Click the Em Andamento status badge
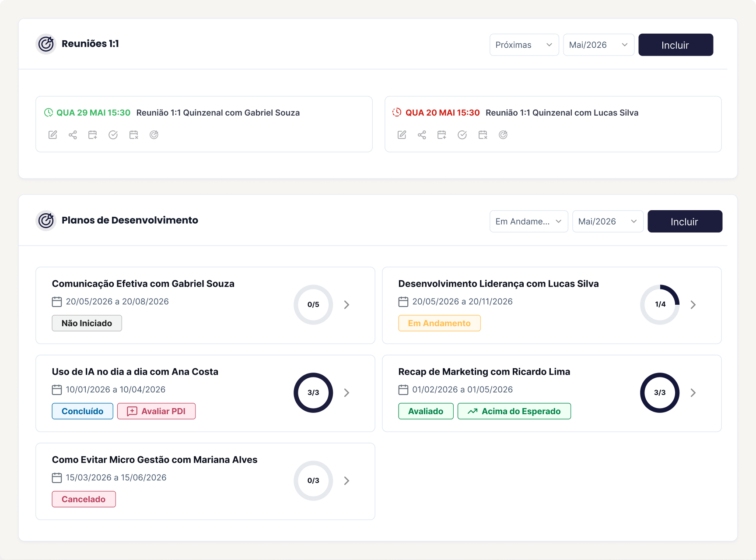 point(439,323)
